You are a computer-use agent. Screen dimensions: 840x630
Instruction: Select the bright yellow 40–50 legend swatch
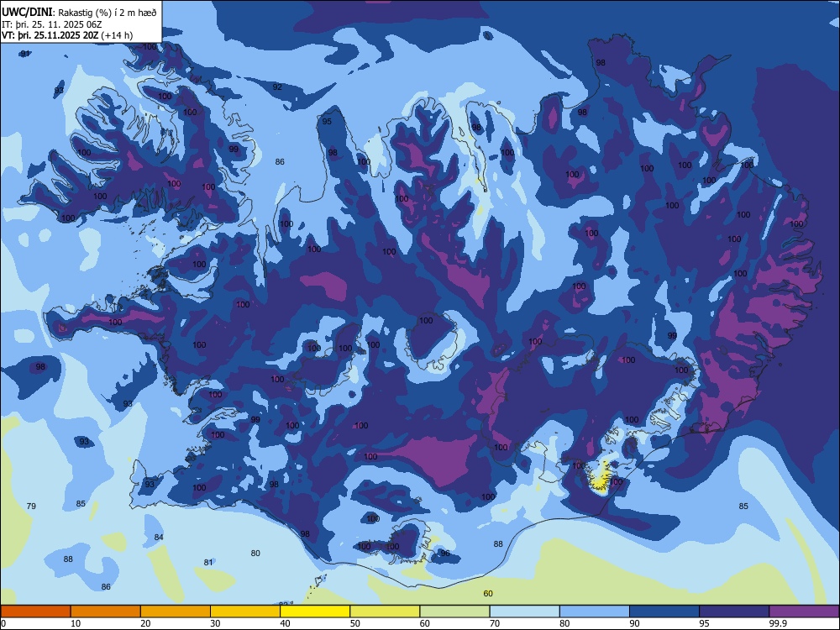315,612
